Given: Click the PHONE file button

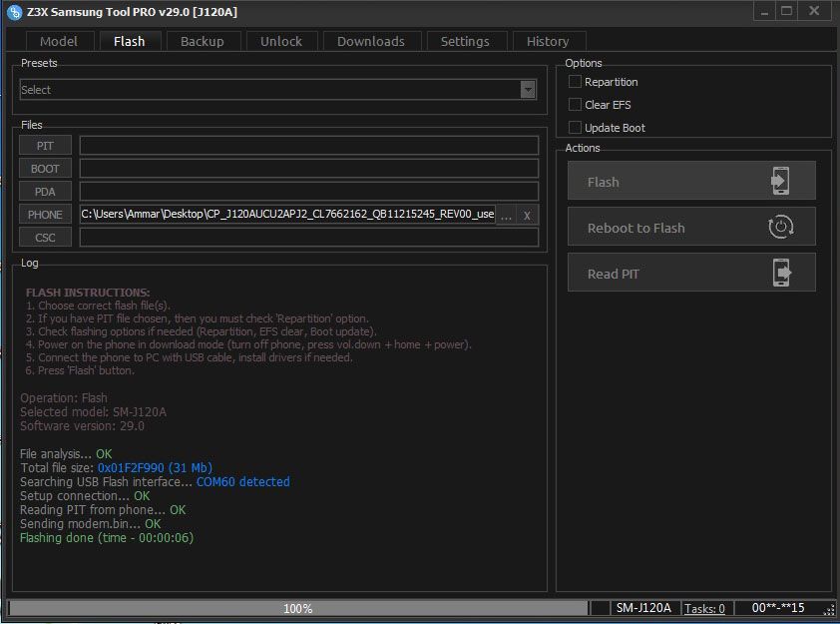Looking at the screenshot, I should point(45,215).
